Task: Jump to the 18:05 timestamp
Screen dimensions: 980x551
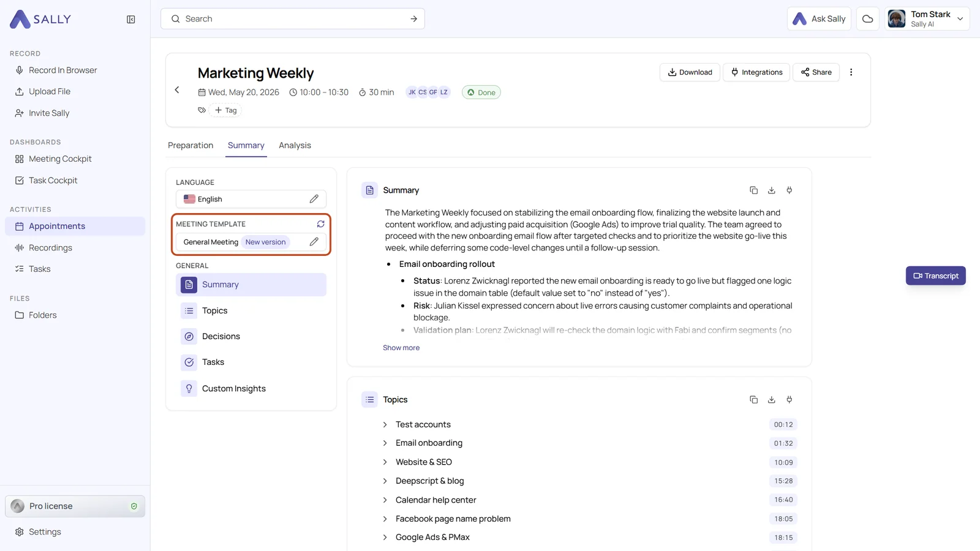Action: [783, 519]
